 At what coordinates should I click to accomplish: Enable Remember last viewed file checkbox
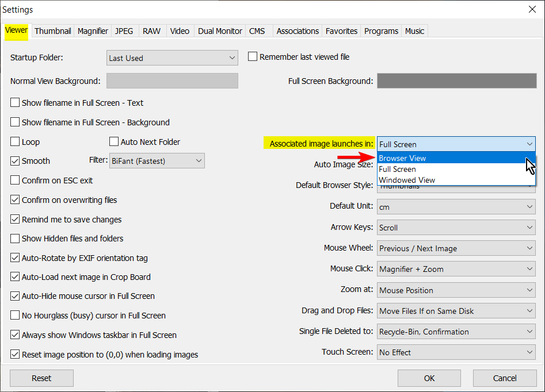tap(252, 56)
